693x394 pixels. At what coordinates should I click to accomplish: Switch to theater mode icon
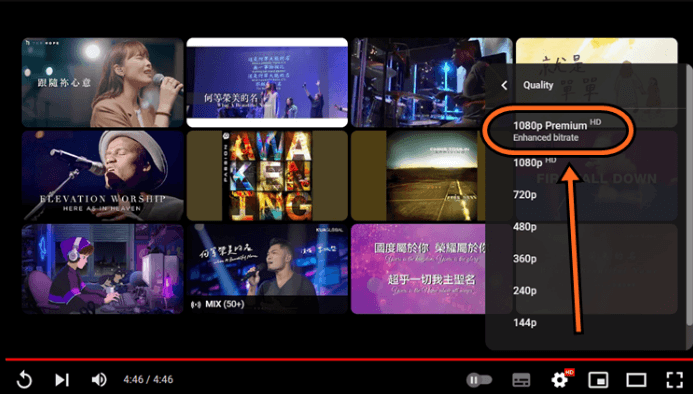pyautogui.click(x=636, y=380)
